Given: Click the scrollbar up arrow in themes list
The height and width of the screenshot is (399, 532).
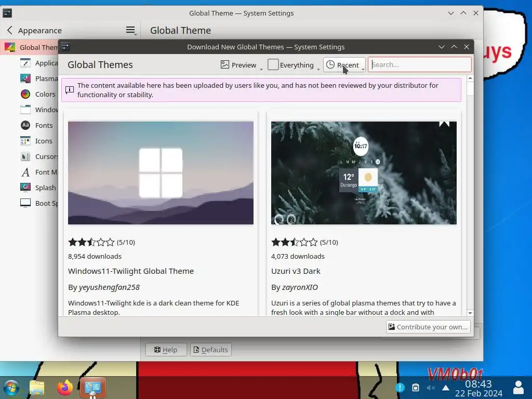Looking at the screenshot, I should [470, 78].
